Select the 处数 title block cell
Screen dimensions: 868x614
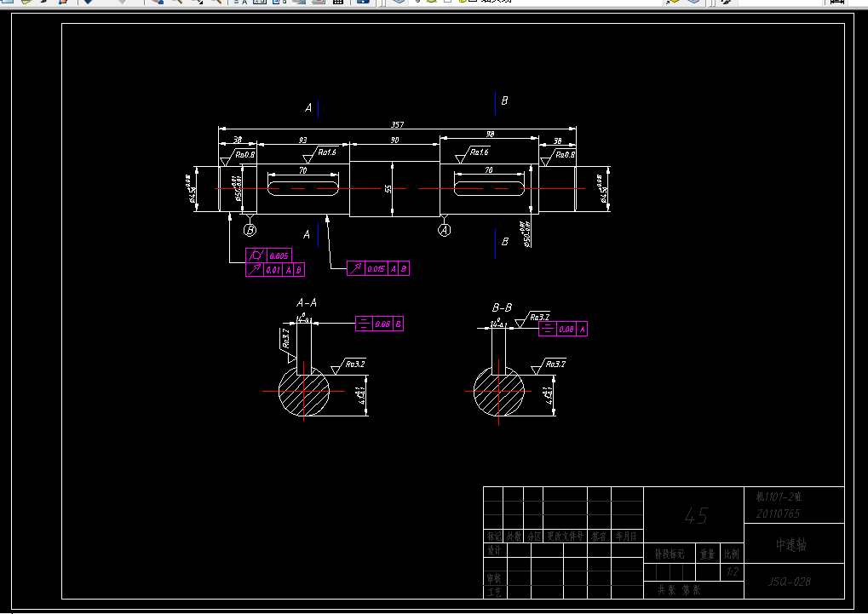click(x=514, y=536)
